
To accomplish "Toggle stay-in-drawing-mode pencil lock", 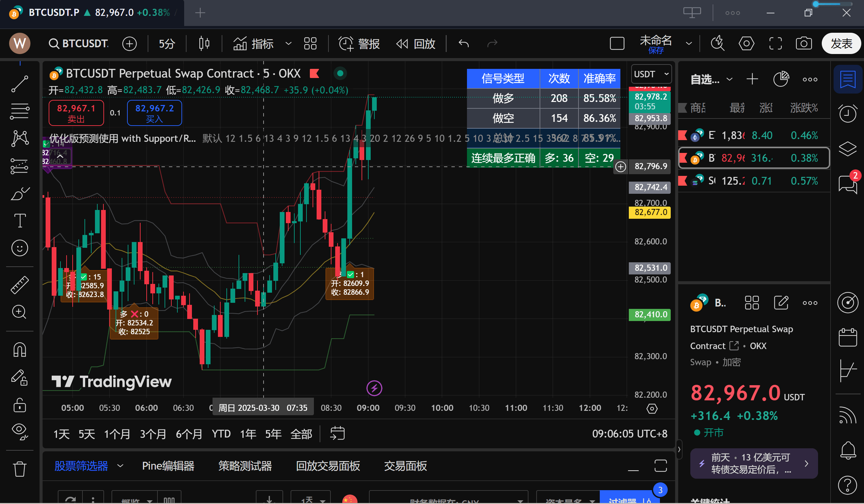I will point(20,377).
